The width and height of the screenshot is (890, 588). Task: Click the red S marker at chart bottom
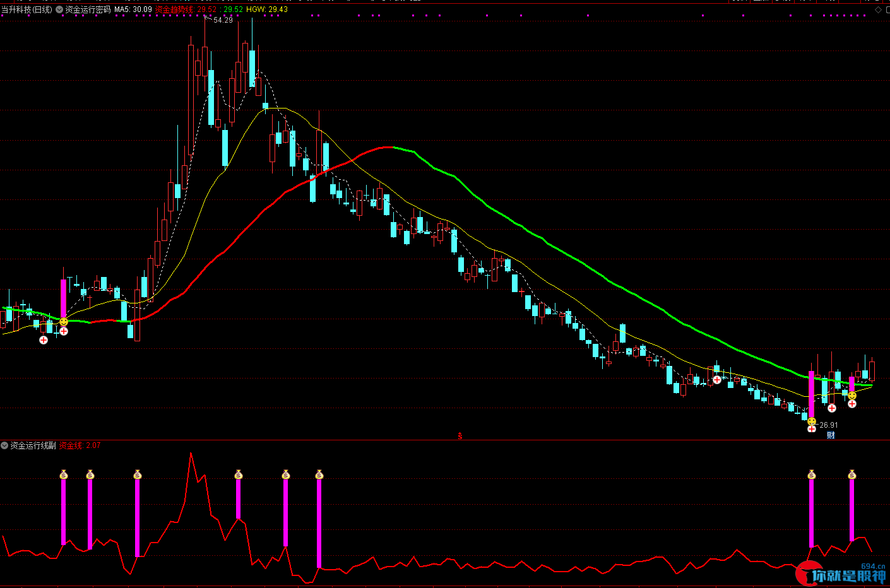tap(460, 436)
